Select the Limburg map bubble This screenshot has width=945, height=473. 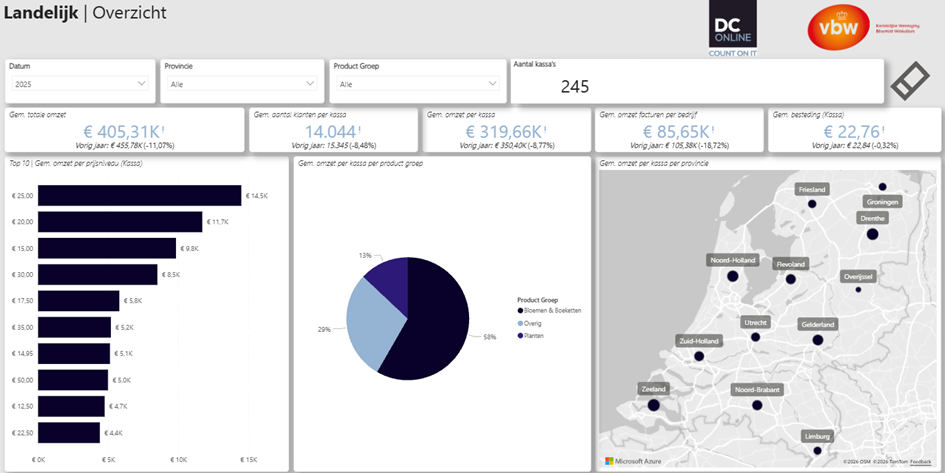click(820, 452)
